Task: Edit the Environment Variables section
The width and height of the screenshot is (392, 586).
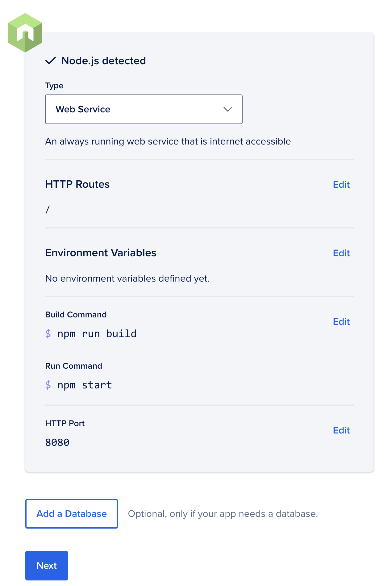Action: [341, 253]
